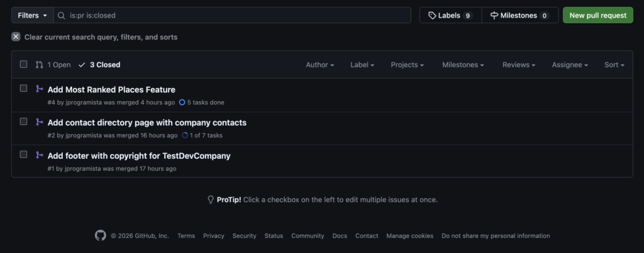Open the Sort dropdown menu

614,65
